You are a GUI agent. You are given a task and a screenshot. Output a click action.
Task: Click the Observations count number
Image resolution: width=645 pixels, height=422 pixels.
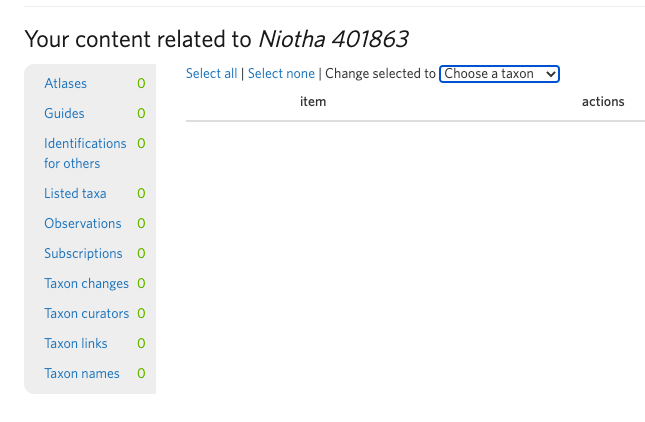(141, 223)
